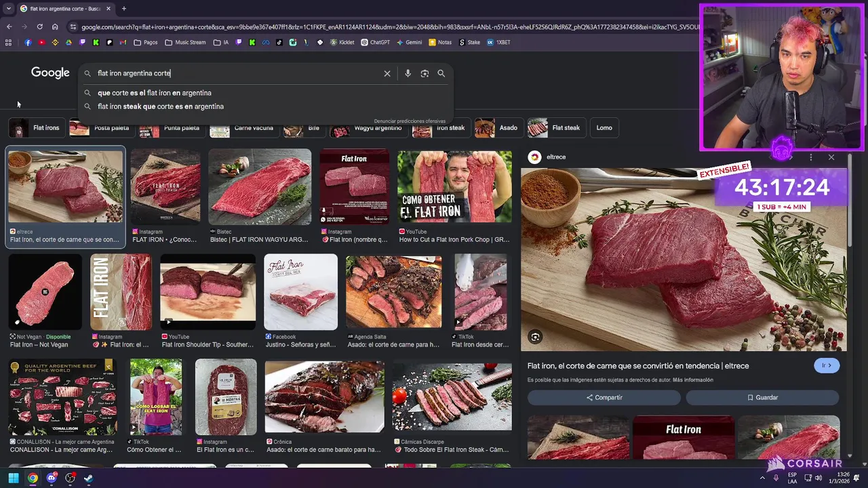Show hidden system tray icons chevron

pos(762,478)
